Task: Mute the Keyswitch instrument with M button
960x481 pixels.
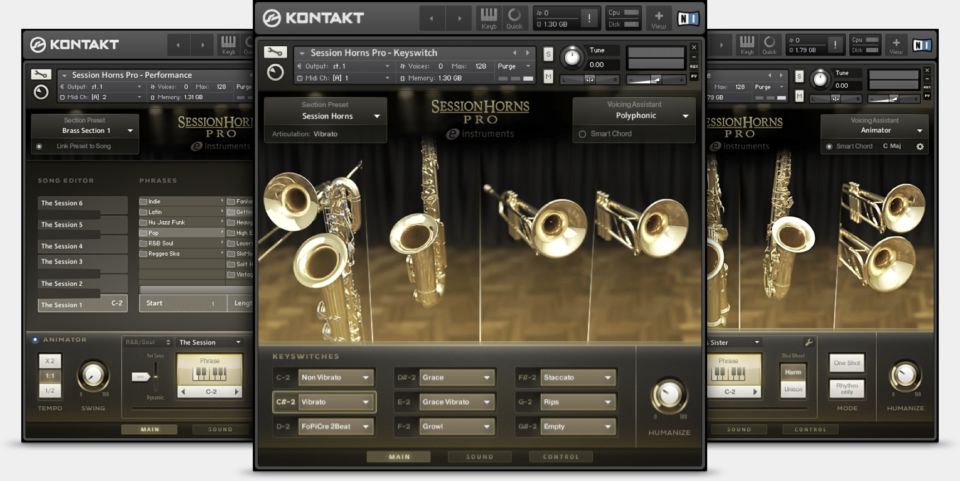Action: 548,76
